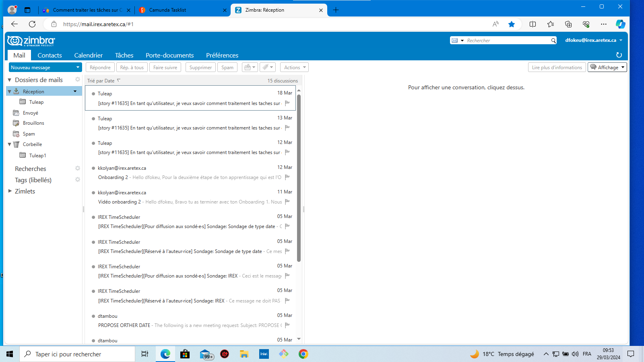Open the Nouveau message dropdown arrow
Image resolution: width=644 pixels, height=362 pixels.
78,68
